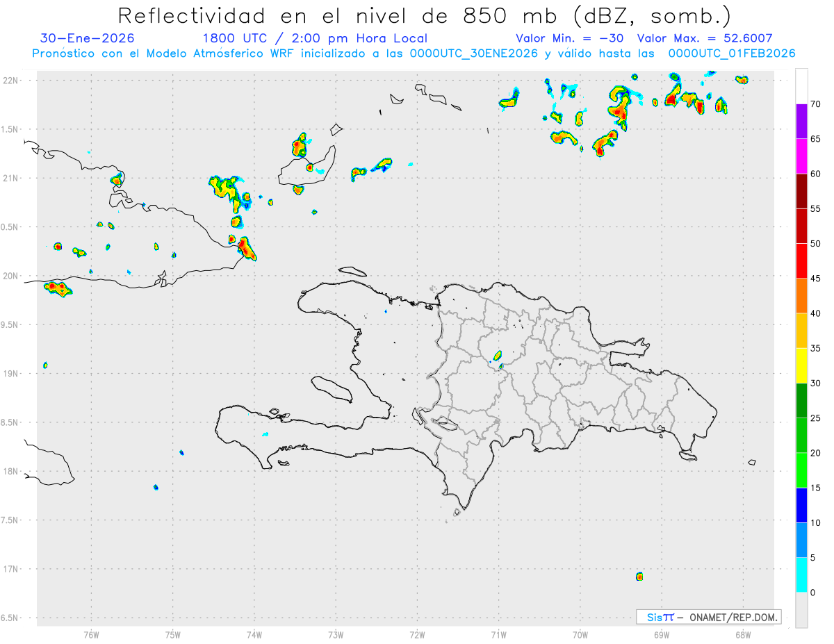Screen dimensions: 834x644
Task: Click the longitude label '74W'
Action: pyautogui.click(x=254, y=634)
